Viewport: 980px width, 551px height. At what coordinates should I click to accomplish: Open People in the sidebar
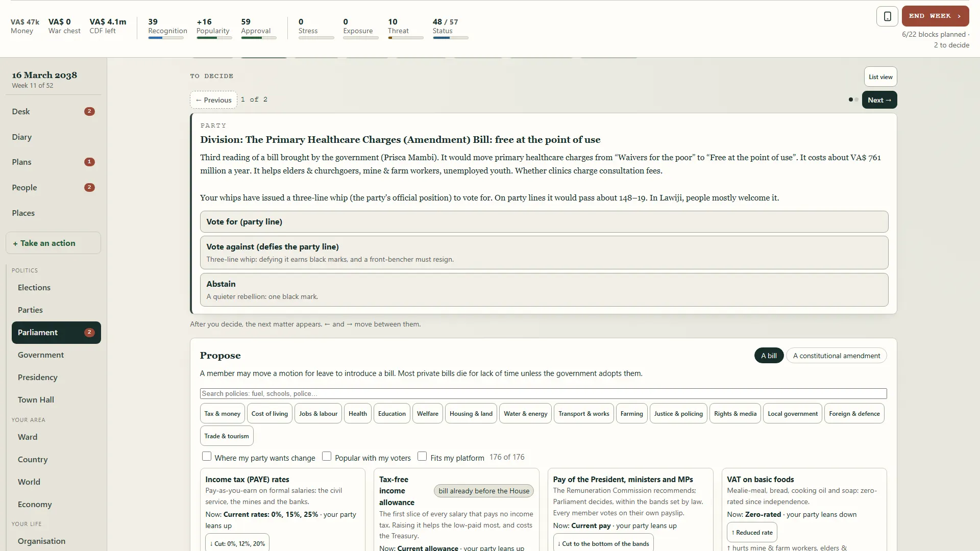[x=53, y=188]
